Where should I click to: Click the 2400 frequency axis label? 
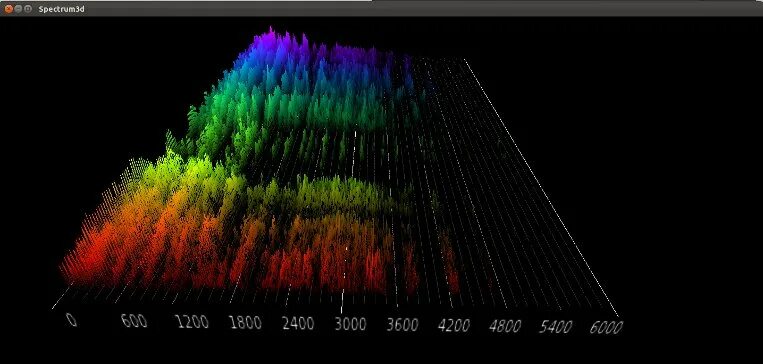click(298, 323)
